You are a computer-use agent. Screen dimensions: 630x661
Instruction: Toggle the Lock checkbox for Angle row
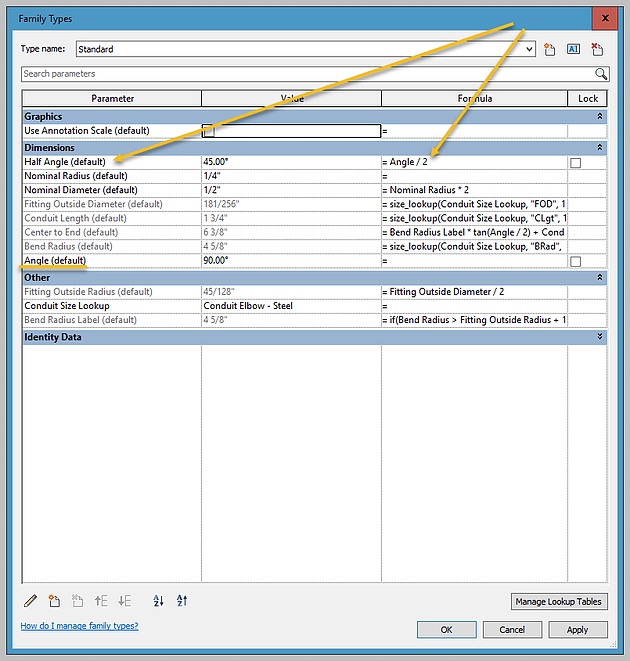coord(575,262)
